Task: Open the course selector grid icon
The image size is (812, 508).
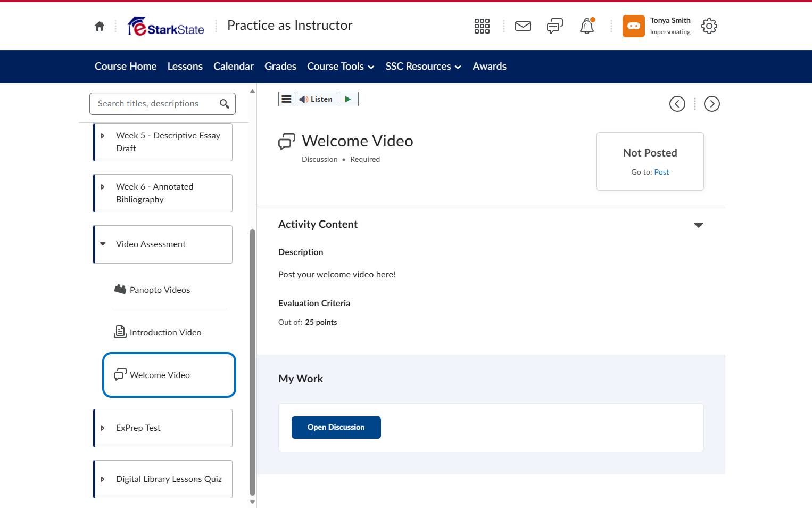Action: 482,26
